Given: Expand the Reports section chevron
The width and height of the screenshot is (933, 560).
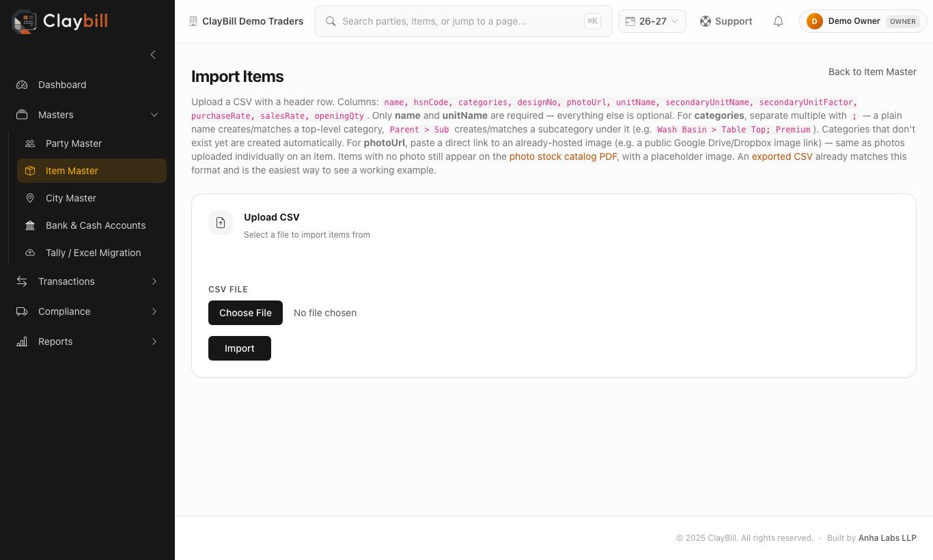Looking at the screenshot, I should tap(154, 341).
